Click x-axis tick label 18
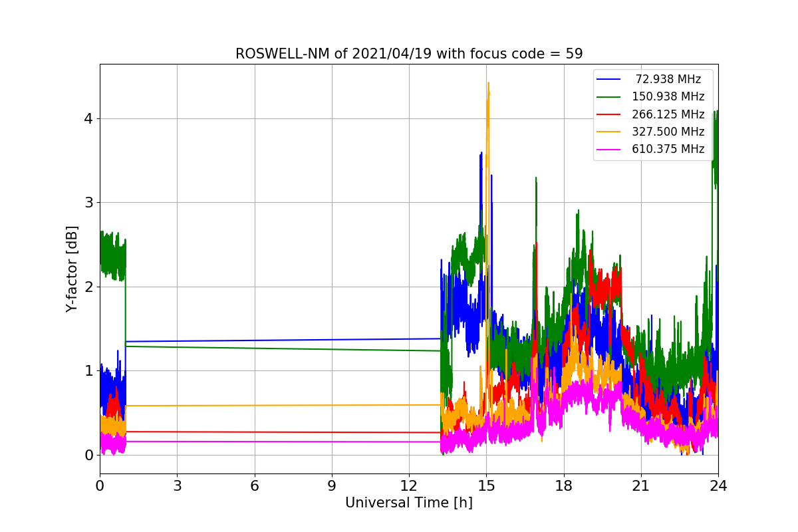Image resolution: width=798 pixels, height=532 pixels. tap(564, 486)
